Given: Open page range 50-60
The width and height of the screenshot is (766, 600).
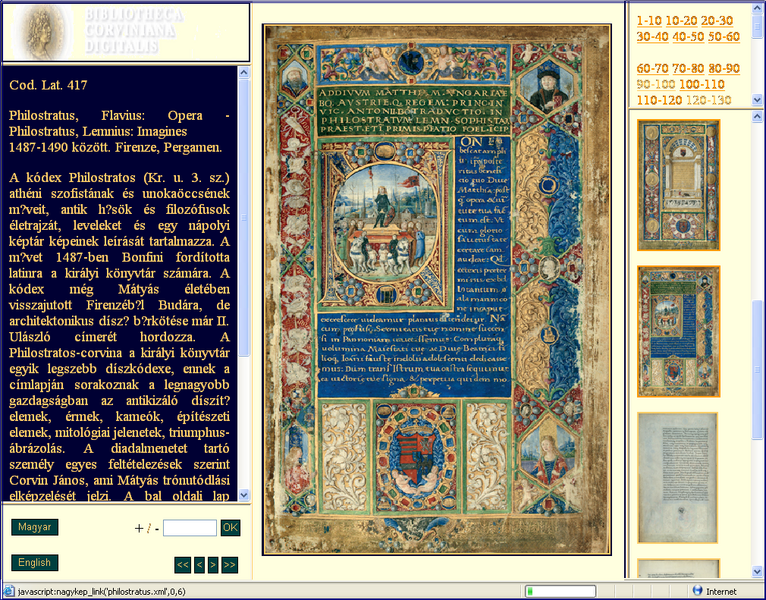Looking at the screenshot, I should click(724, 37).
